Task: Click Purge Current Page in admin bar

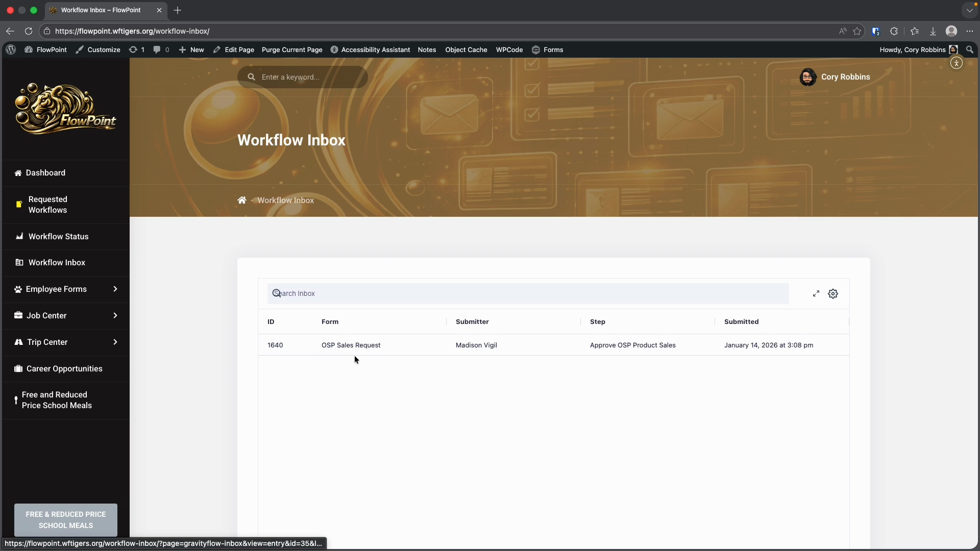Action: pyautogui.click(x=292, y=49)
